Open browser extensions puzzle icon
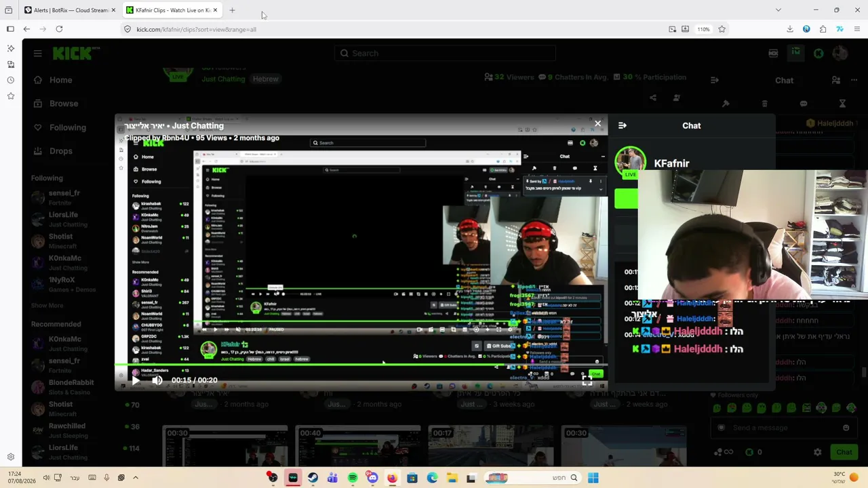Image resolution: width=868 pixels, height=488 pixels. click(x=823, y=29)
